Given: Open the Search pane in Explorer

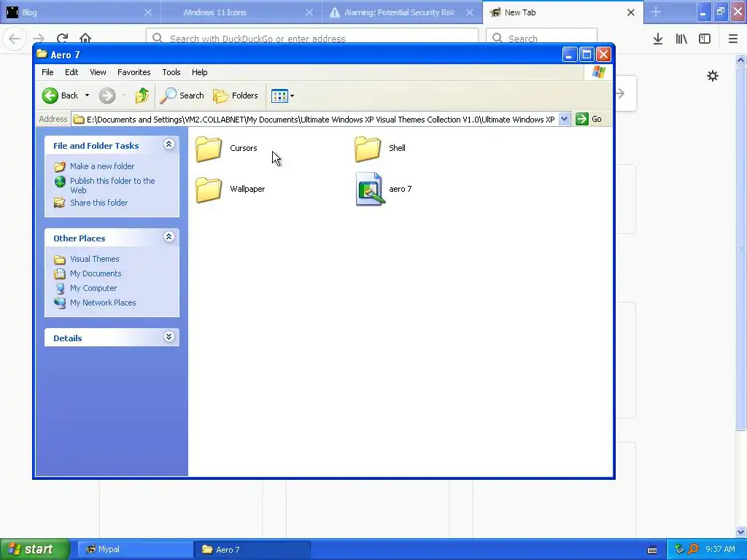Looking at the screenshot, I should (182, 96).
